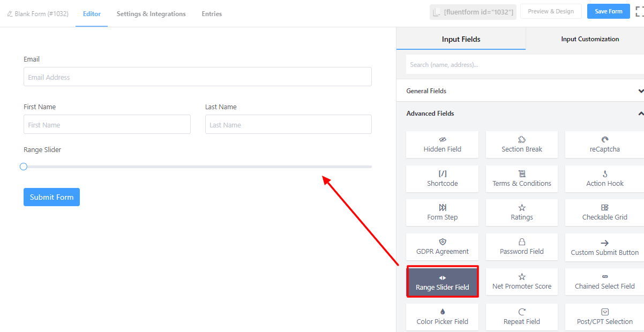Screen dimensions: 644x332
Task: Click the Save Form button
Action: (x=608, y=12)
